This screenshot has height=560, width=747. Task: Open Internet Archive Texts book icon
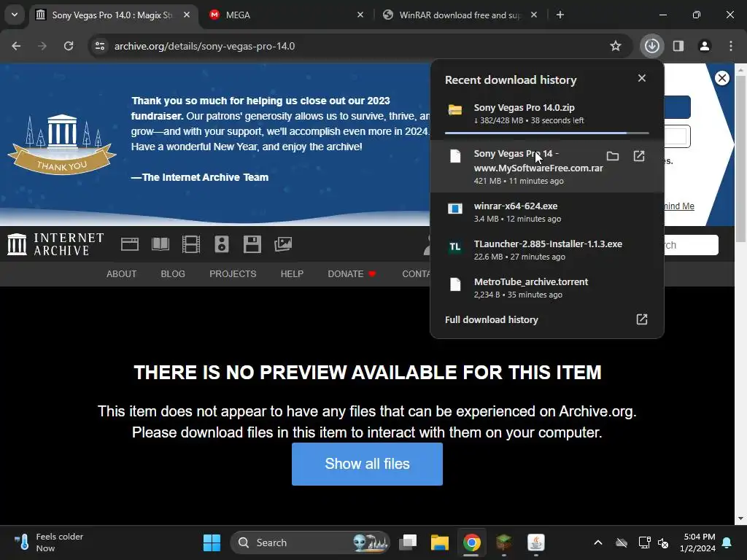[160, 244]
